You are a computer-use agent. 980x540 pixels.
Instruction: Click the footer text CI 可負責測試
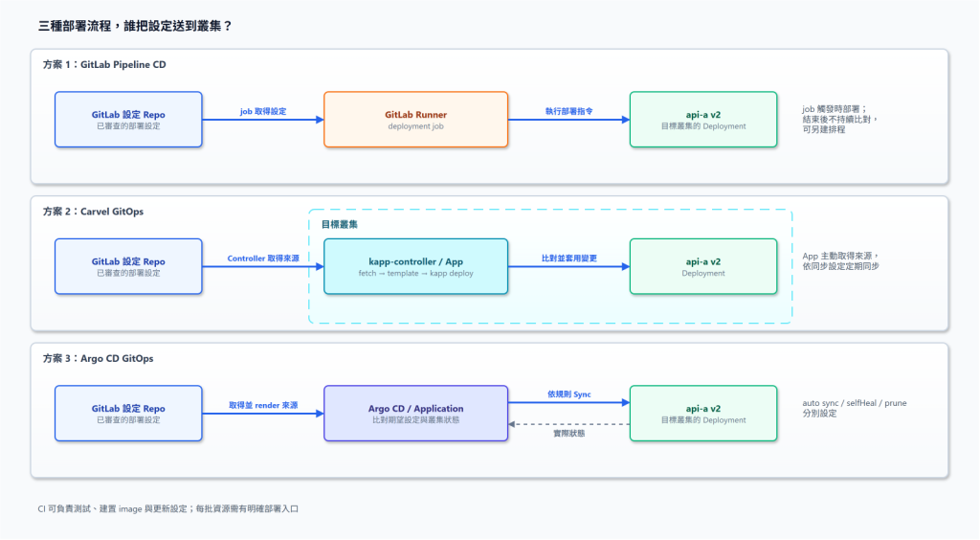point(168,508)
